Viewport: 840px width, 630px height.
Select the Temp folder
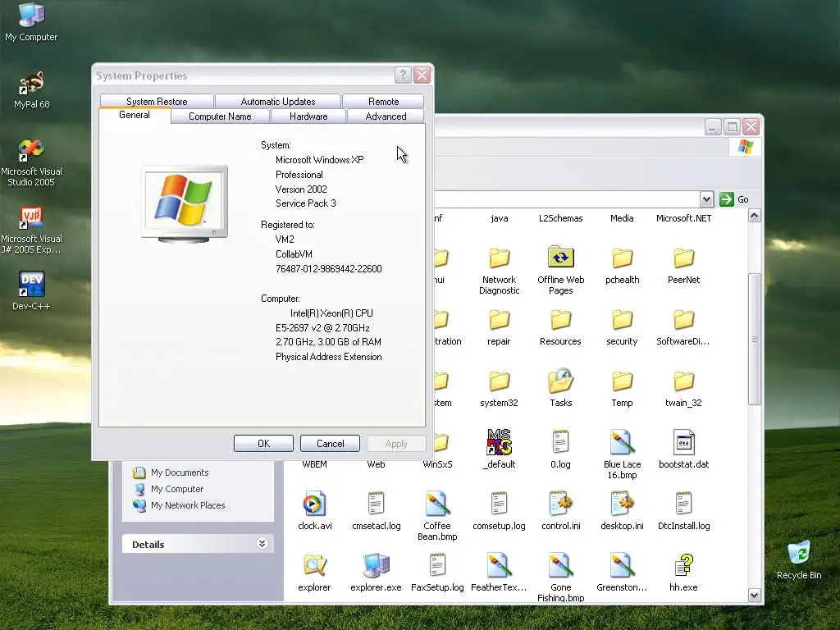pos(622,389)
